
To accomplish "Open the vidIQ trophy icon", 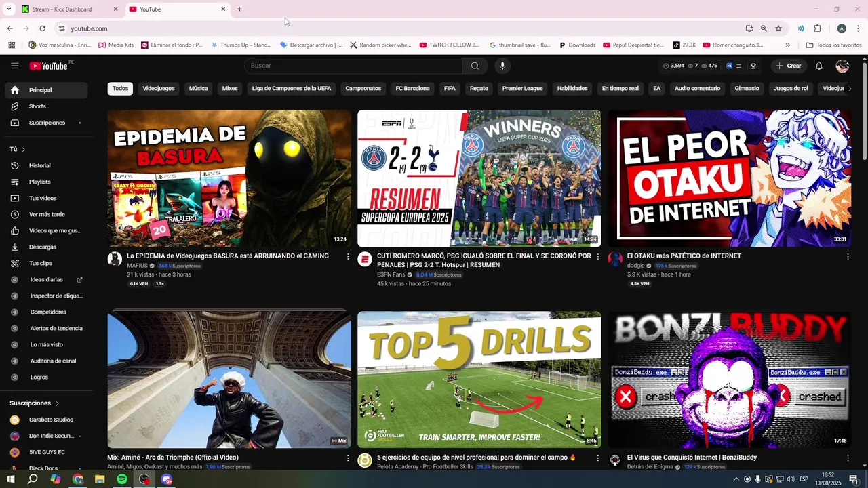I will pos(753,66).
